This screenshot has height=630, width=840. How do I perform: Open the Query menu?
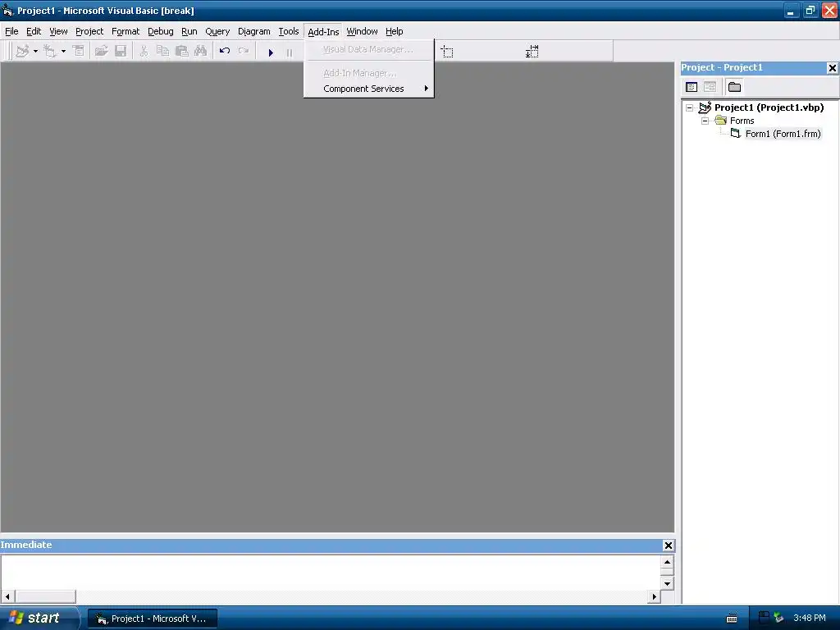pos(217,32)
